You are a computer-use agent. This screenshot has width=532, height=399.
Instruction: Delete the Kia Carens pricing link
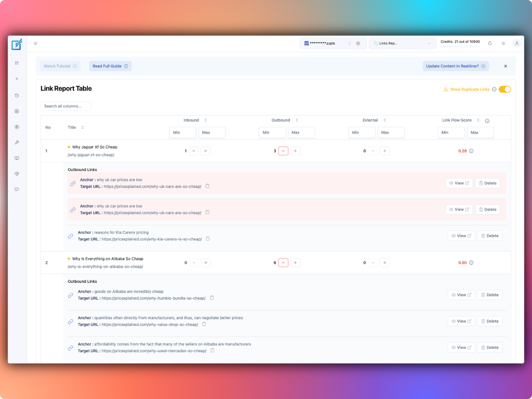click(x=490, y=236)
